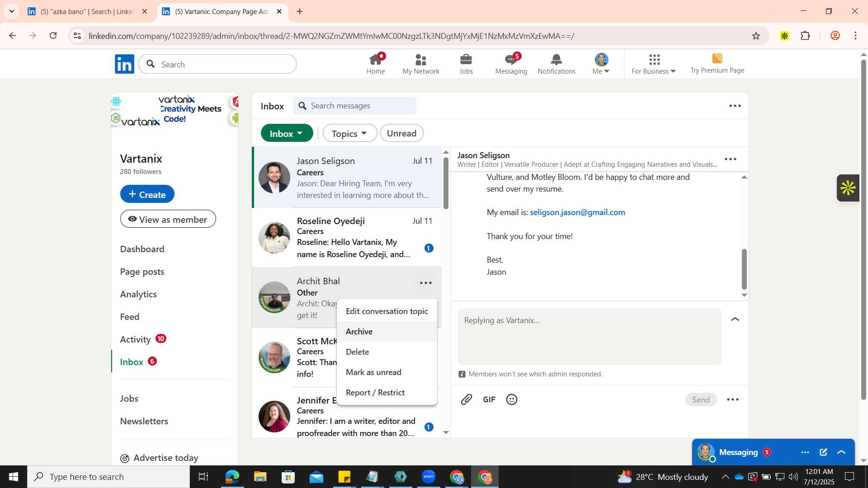Open the Me profile dropdown

(x=601, y=64)
